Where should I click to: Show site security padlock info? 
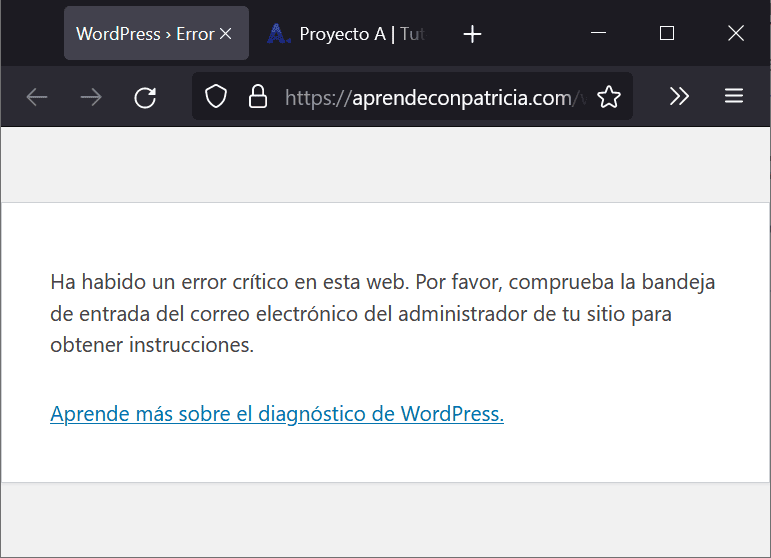(258, 96)
